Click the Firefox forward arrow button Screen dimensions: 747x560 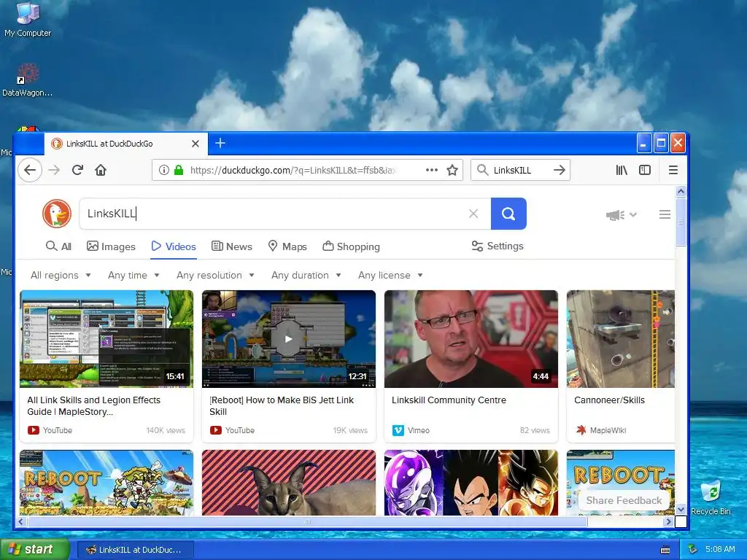coord(54,170)
